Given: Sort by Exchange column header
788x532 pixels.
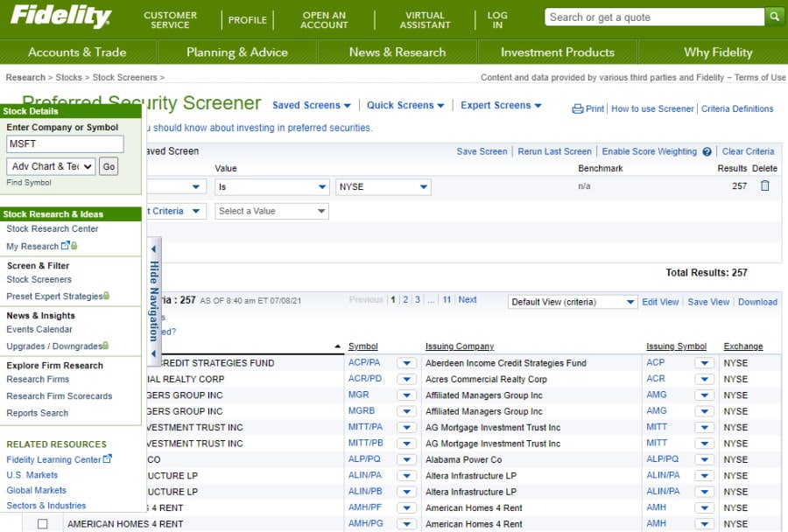Looking at the screenshot, I should (742, 346).
